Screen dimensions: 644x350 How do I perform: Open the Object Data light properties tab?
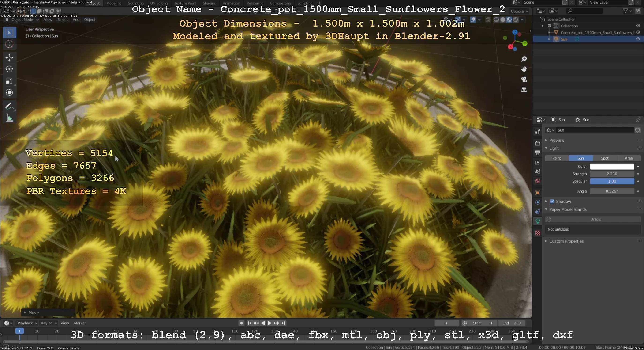click(x=538, y=221)
